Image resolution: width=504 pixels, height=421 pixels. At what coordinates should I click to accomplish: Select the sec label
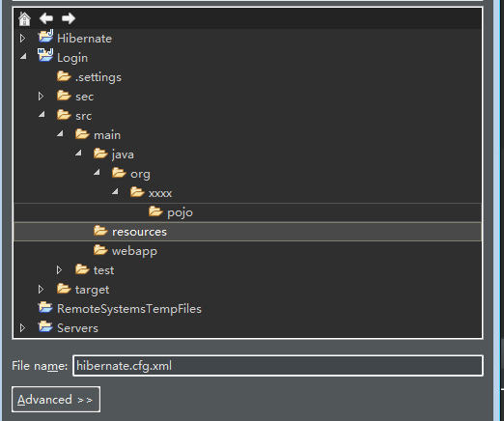84,97
